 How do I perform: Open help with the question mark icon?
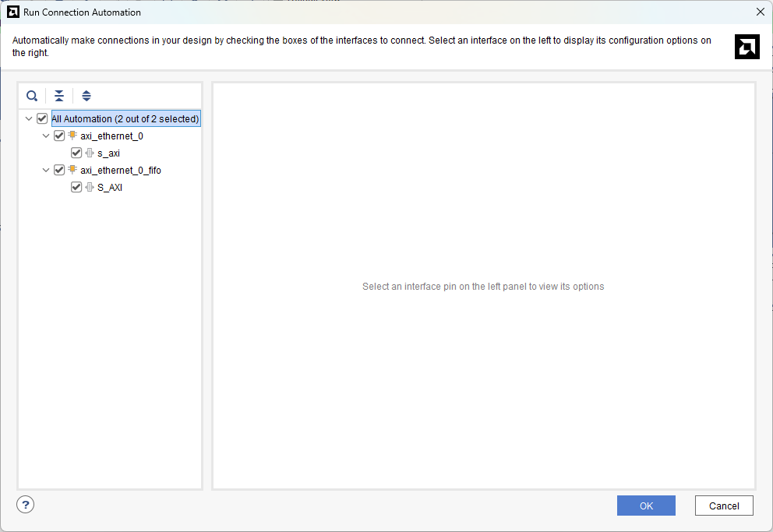point(26,505)
